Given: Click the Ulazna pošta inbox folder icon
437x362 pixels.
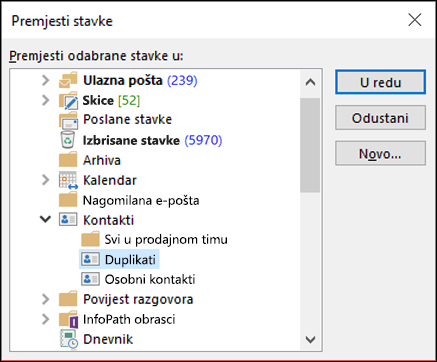Looking at the screenshot, I should (68, 80).
